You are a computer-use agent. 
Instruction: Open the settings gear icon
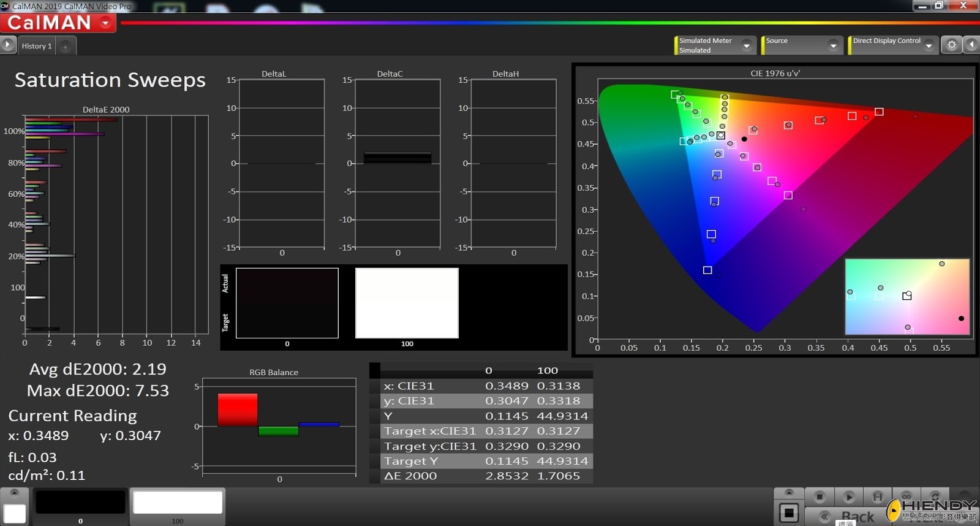click(x=951, y=45)
